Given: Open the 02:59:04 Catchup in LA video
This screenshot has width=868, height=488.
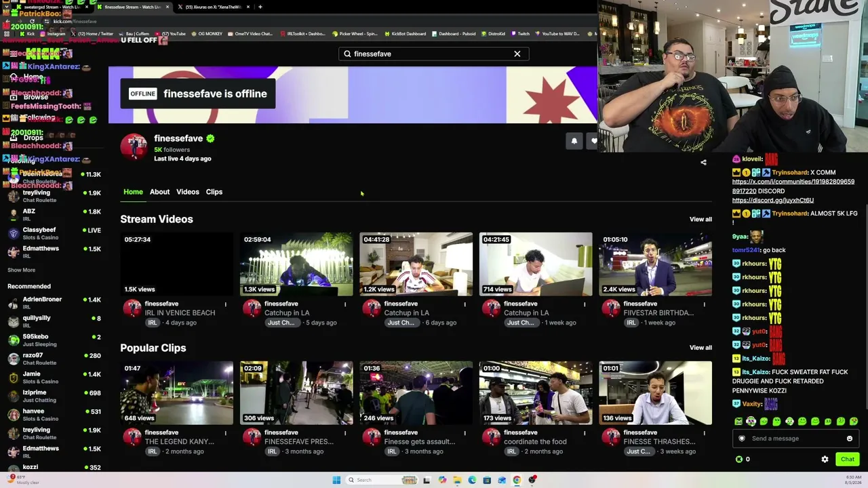Looking at the screenshot, I should [296, 264].
